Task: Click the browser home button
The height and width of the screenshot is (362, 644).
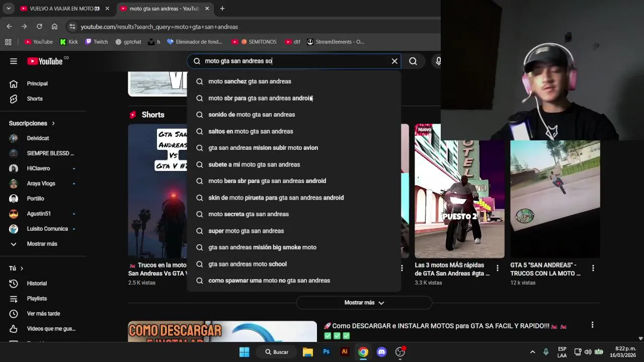Action: pos(54,26)
